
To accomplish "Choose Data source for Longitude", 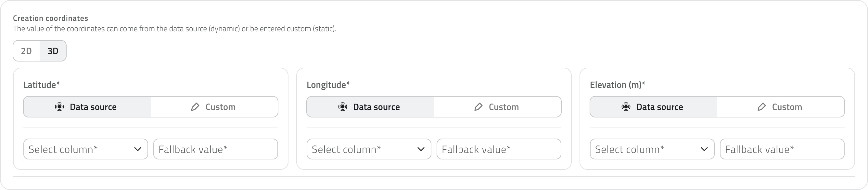I will [x=370, y=107].
